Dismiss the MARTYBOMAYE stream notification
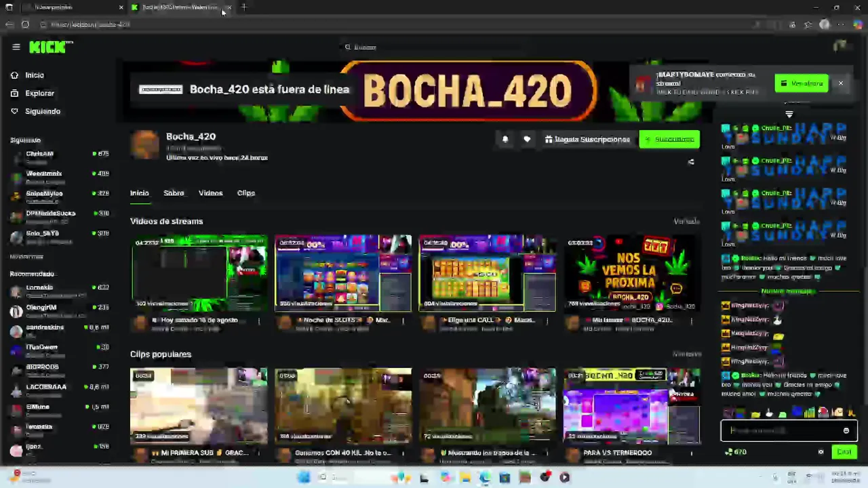The image size is (868, 488). coord(840,83)
